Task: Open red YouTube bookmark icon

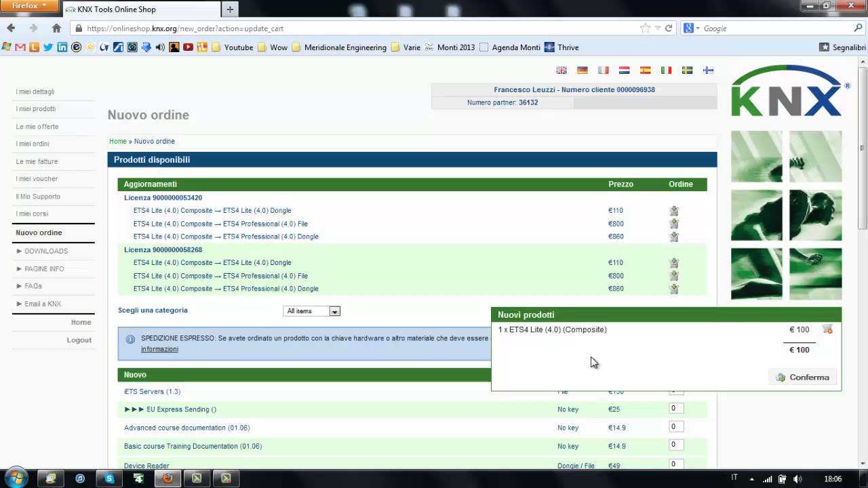Action: 188,47
